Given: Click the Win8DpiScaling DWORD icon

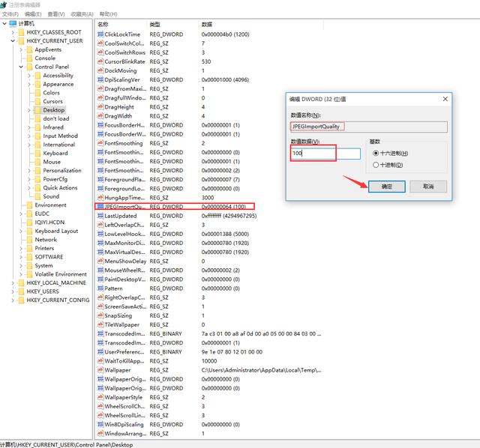Looking at the screenshot, I should 100,425.
